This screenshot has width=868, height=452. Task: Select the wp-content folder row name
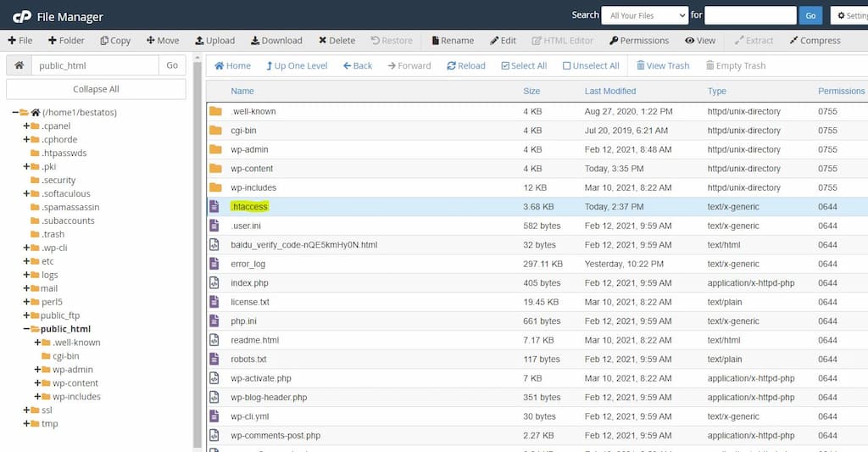[x=252, y=169]
